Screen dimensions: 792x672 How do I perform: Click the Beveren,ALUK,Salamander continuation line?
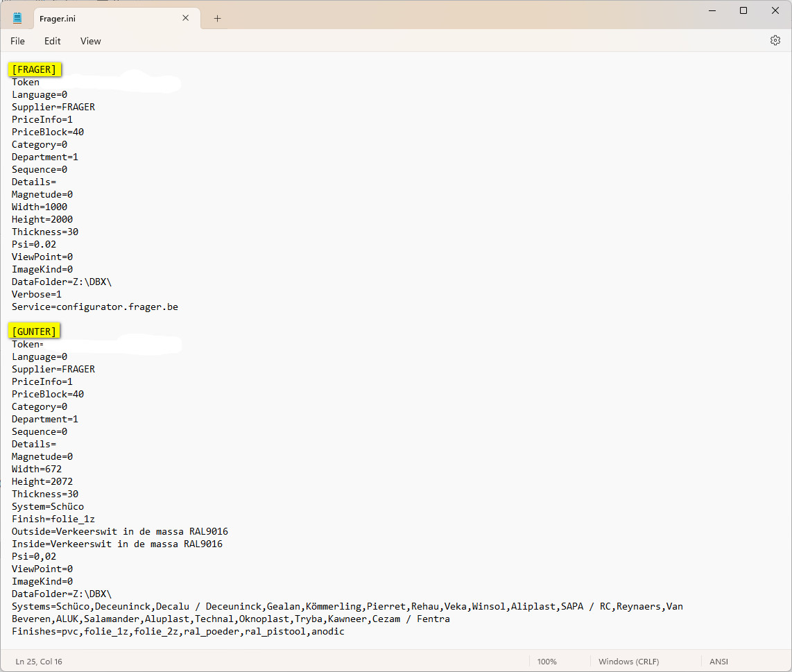pyautogui.click(x=231, y=619)
